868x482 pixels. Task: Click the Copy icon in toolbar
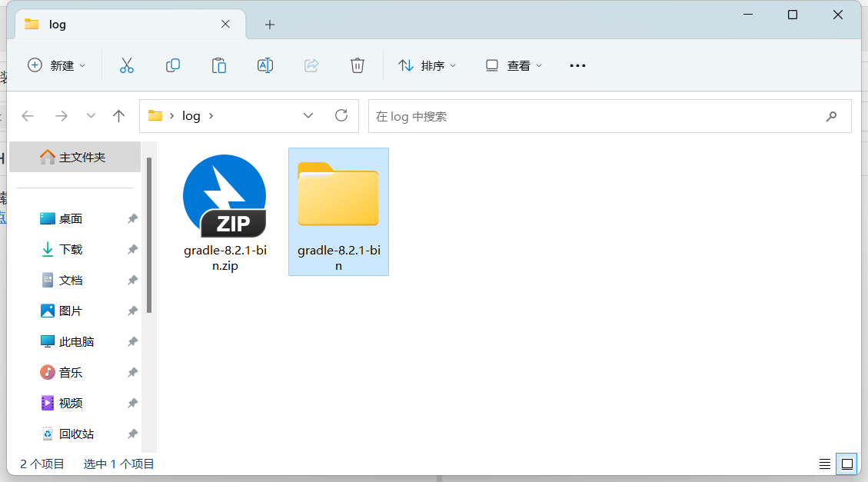pyautogui.click(x=173, y=65)
